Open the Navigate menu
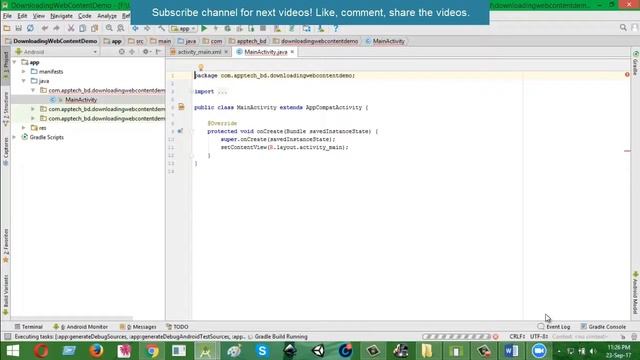The height and width of the screenshot is (360, 640). click(x=61, y=16)
